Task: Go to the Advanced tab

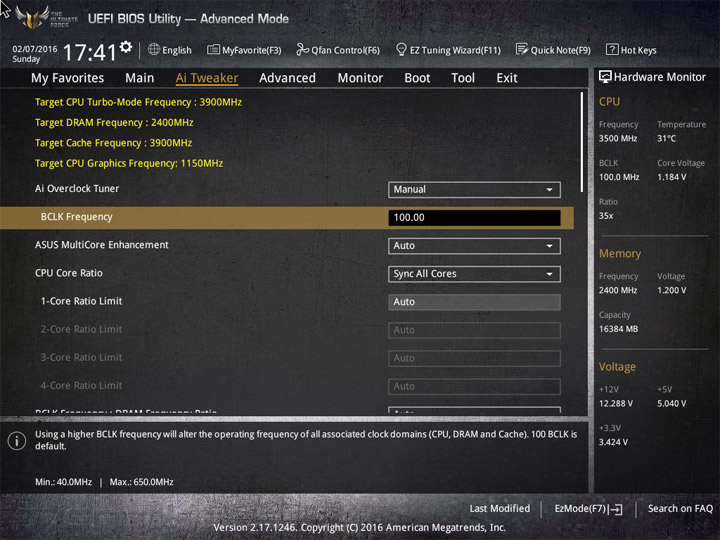Action: (287, 78)
